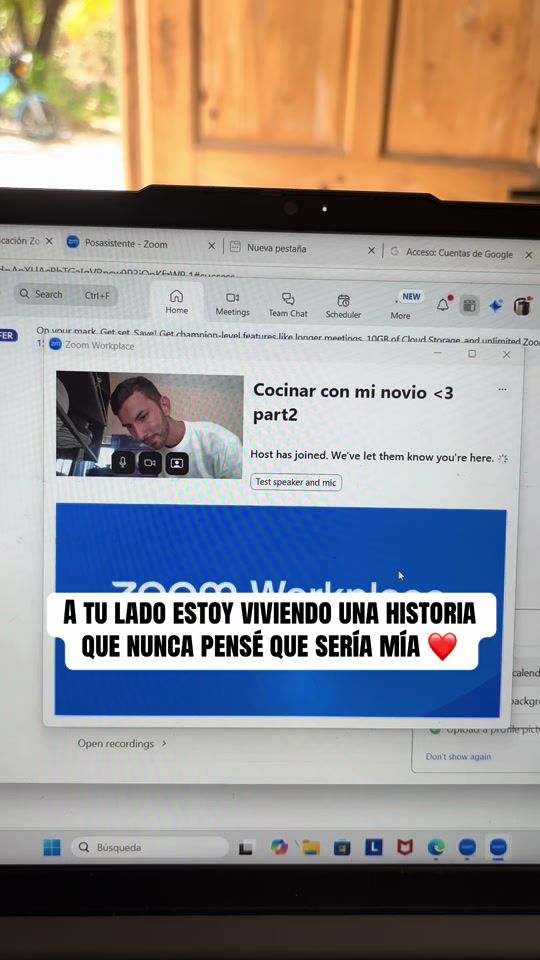This screenshot has height=960, width=540.
Task: Click the self video preview thumbnail
Action: tap(149, 424)
